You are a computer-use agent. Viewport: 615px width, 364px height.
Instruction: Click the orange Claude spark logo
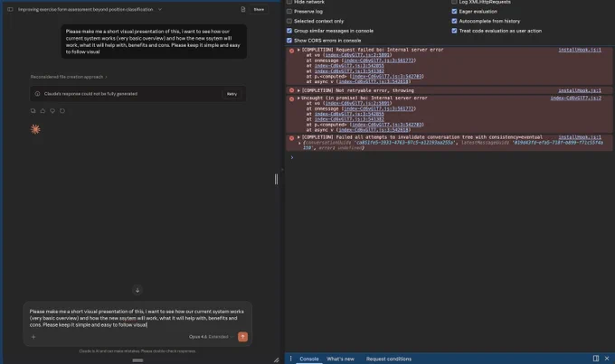pos(35,129)
